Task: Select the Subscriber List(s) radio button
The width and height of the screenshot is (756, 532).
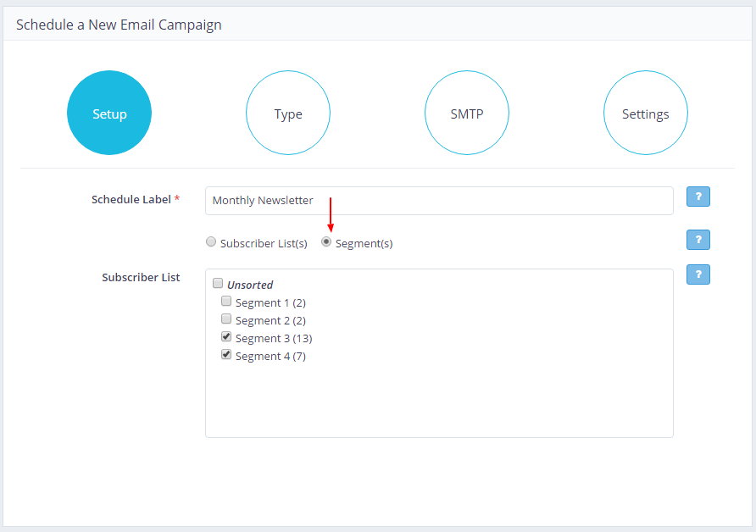Action: [211, 242]
